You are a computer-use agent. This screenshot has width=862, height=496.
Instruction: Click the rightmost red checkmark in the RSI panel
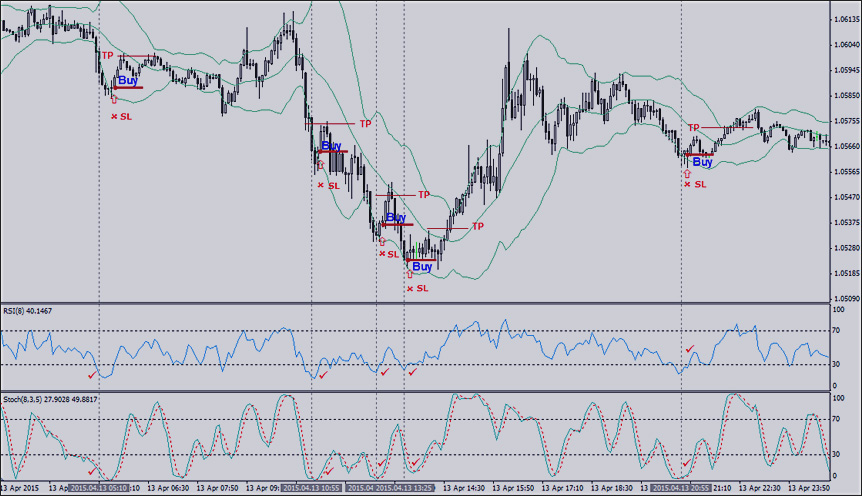(x=690, y=349)
